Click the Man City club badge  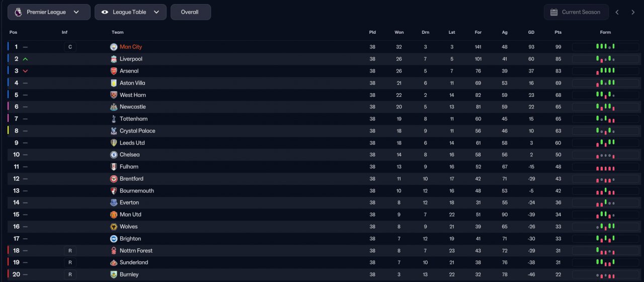tap(114, 47)
